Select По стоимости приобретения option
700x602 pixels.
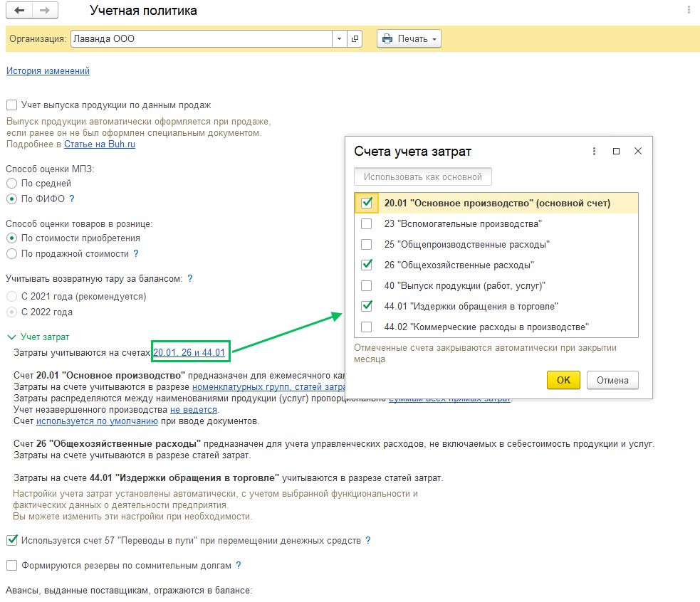(x=12, y=238)
